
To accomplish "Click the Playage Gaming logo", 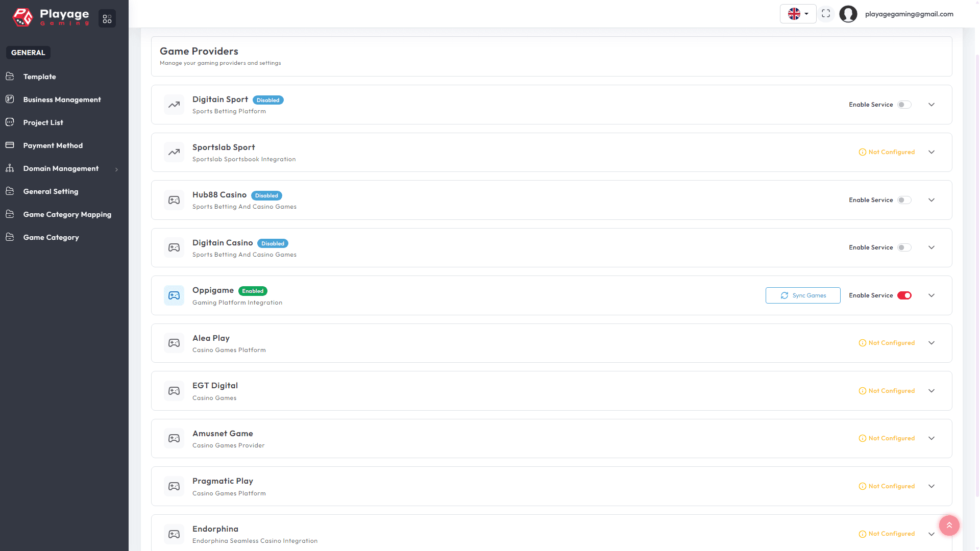I will coord(51,17).
